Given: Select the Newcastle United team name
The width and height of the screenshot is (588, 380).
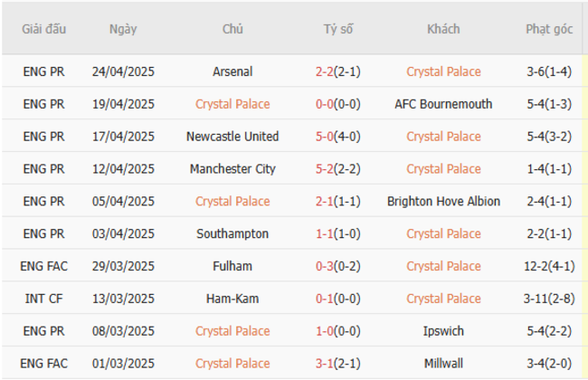Looking at the screenshot, I should pyautogui.click(x=232, y=137).
